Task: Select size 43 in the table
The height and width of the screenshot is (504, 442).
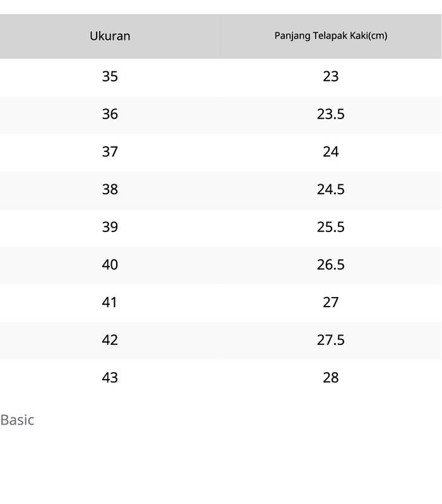Action: 110,377
